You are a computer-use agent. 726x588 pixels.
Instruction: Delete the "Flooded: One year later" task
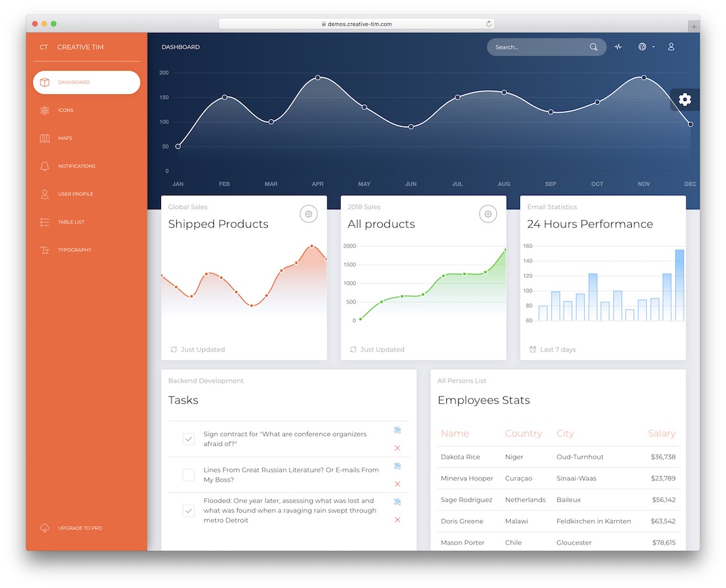click(x=397, y=519)
